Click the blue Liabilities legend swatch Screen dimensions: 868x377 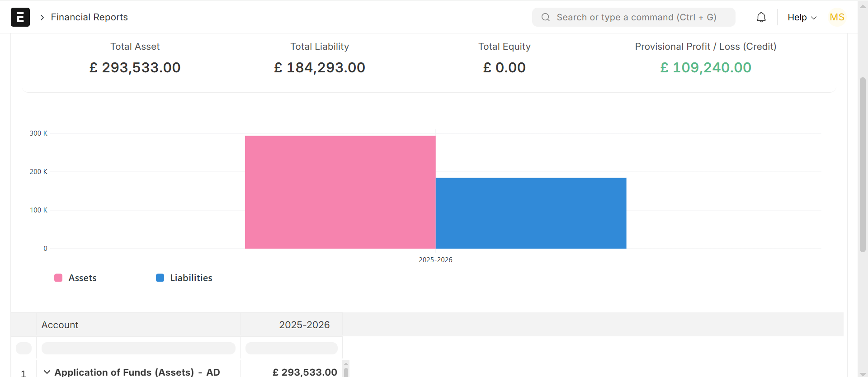point(160,278)
